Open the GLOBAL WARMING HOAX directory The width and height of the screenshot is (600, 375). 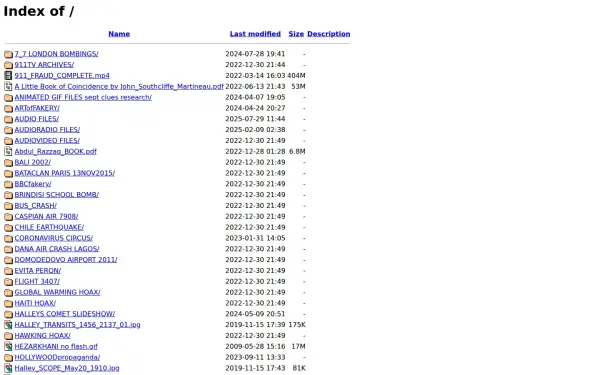pyautogui.click(x=57, y=292)
